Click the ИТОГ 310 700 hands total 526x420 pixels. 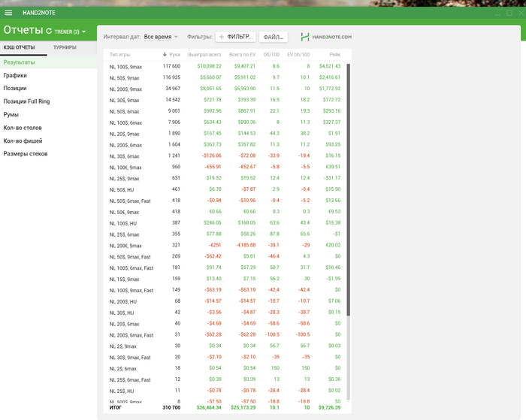coord(171,407)
